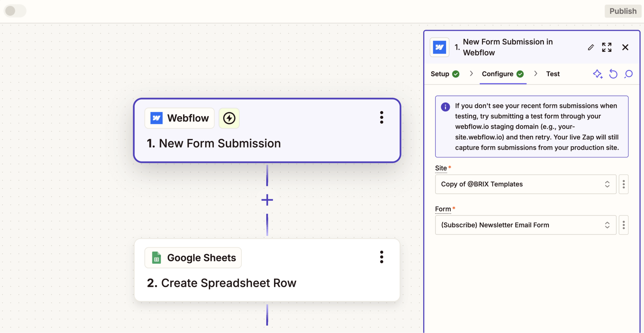
Task: Click the Publish button
Action: coord(623,11)
